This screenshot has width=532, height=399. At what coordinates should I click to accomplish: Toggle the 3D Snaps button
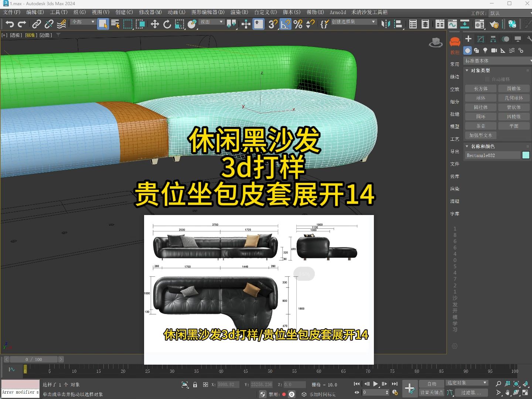(273, 24)
